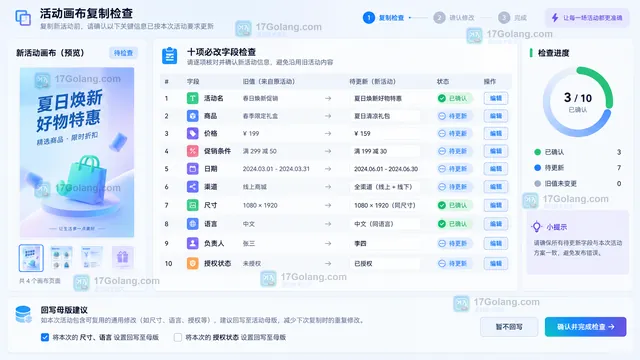Click the green 尺寸 icon

click(192, 205)
